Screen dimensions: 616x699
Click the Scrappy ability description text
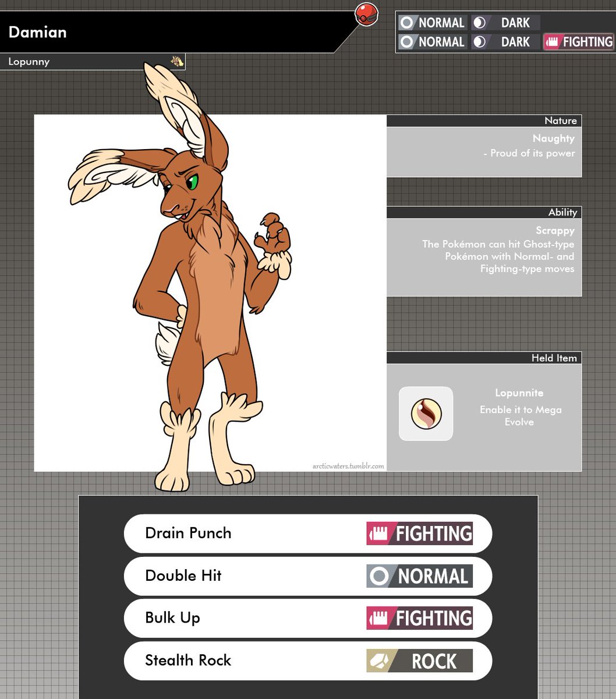click(x=498, y=256)
